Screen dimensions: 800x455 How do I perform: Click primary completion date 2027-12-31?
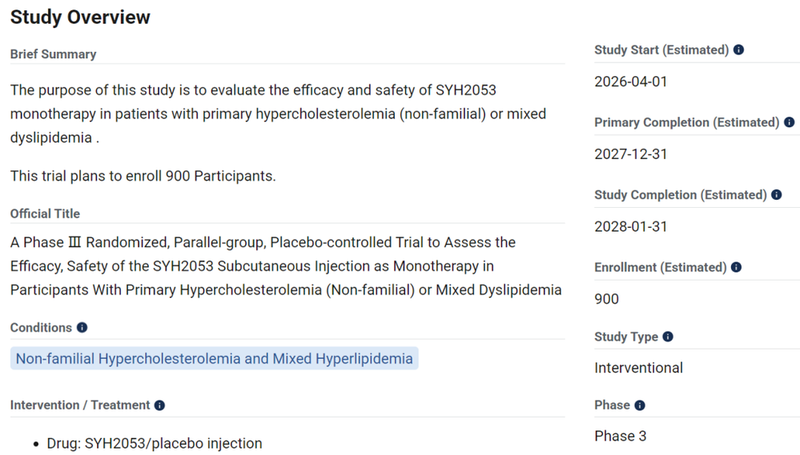click(x=632, y=154)
